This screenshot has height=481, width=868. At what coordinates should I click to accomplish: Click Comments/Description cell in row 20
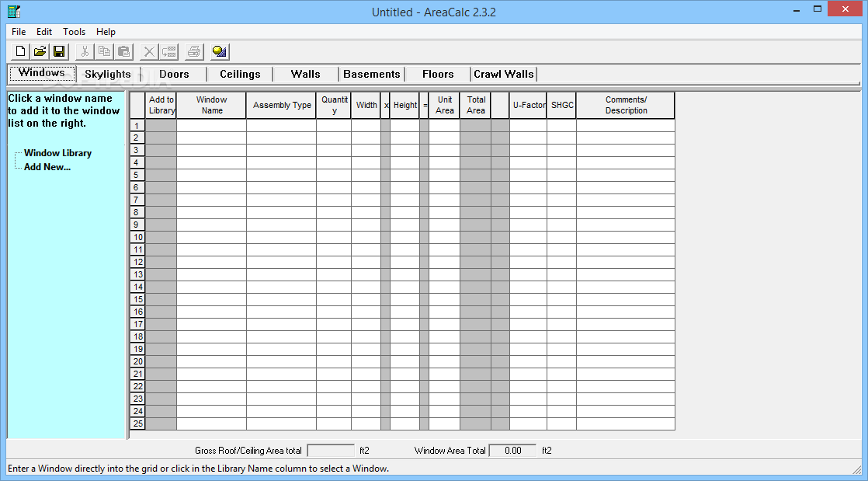pos(626,361)
